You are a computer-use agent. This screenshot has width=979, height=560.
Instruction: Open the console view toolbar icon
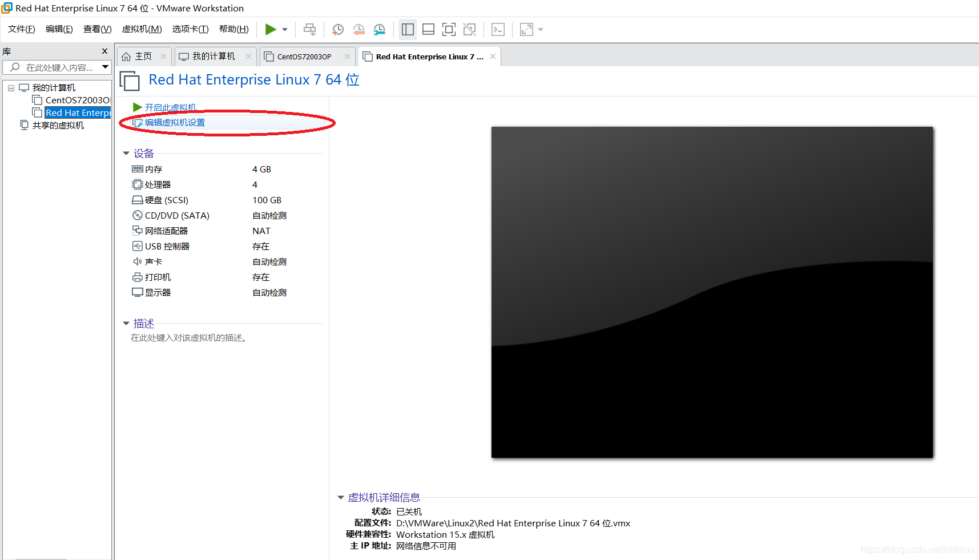coord(498,29)
